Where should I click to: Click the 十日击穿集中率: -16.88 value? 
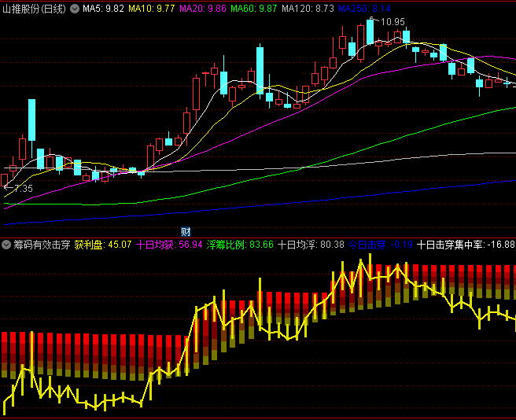tap(466, 245)
